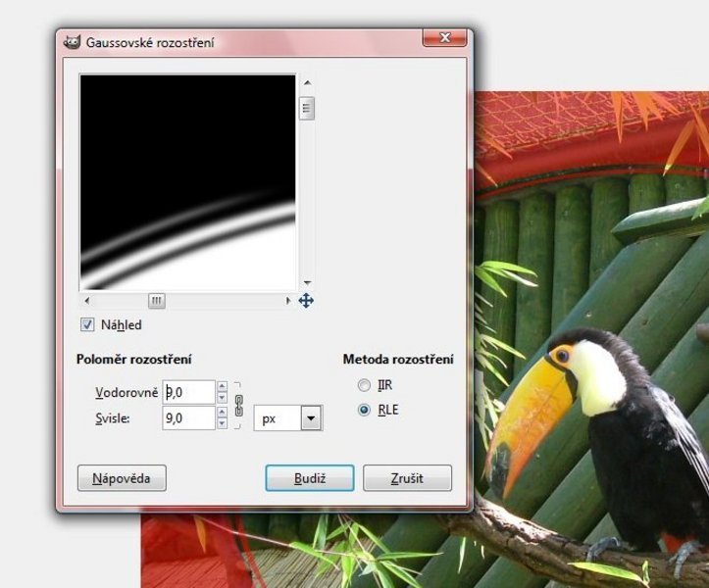Click the GIMP Wilber icon in title bar

click(x=72, y=42)
